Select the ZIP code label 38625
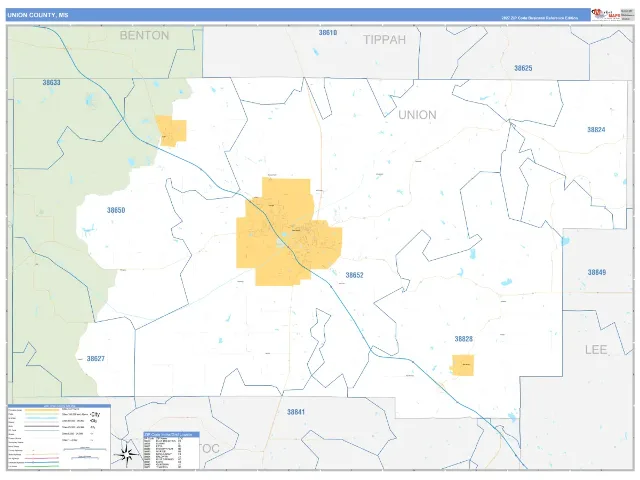 pyautogui.click(x=523, y=68)
